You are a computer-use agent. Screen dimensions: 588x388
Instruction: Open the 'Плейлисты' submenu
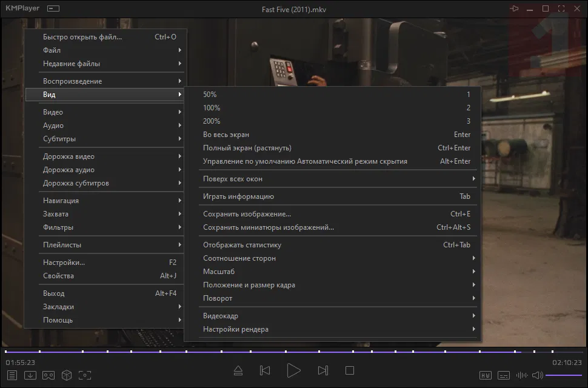coord(105,245)
